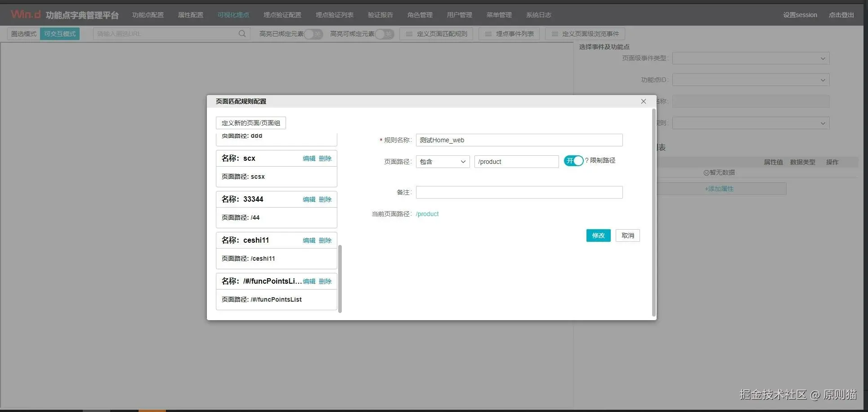Click the 页面路径: /44 text

pos(241,217)
